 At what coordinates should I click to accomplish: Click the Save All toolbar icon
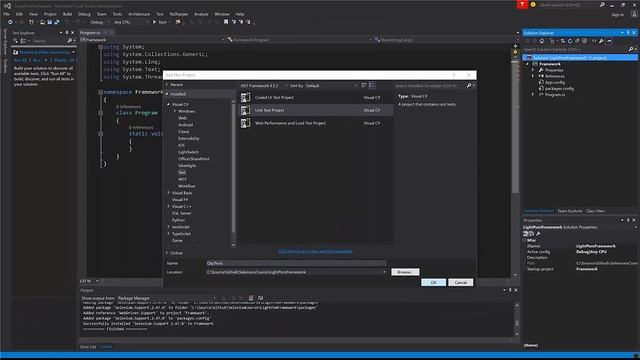click(x=57, y=22)
